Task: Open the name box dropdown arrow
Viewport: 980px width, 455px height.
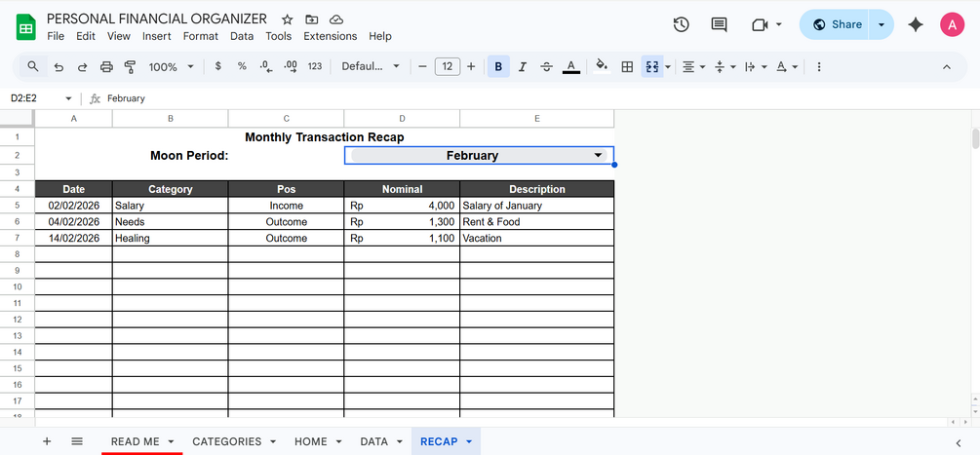Action: click(68, 98)
